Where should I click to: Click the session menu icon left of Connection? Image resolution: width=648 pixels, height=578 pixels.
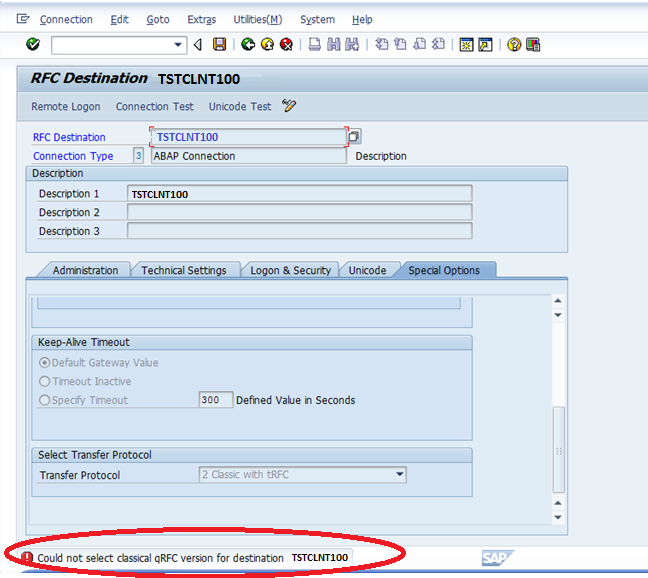pos(23,19)
